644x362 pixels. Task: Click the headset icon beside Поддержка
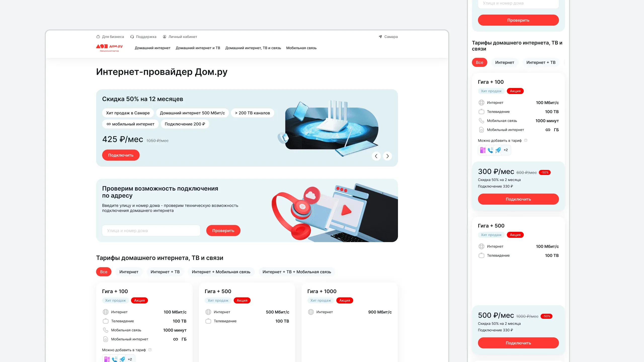pyautogui.click(x=132, y=37)
